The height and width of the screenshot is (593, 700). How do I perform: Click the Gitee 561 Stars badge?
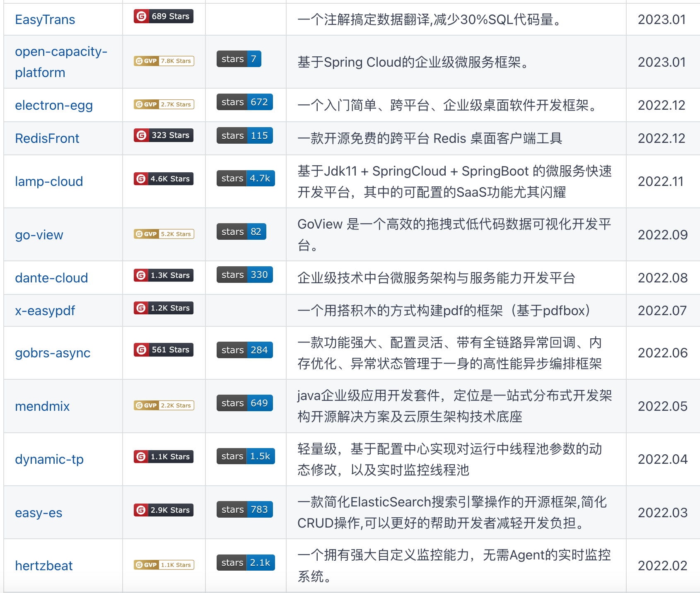(x=164, y=350)
